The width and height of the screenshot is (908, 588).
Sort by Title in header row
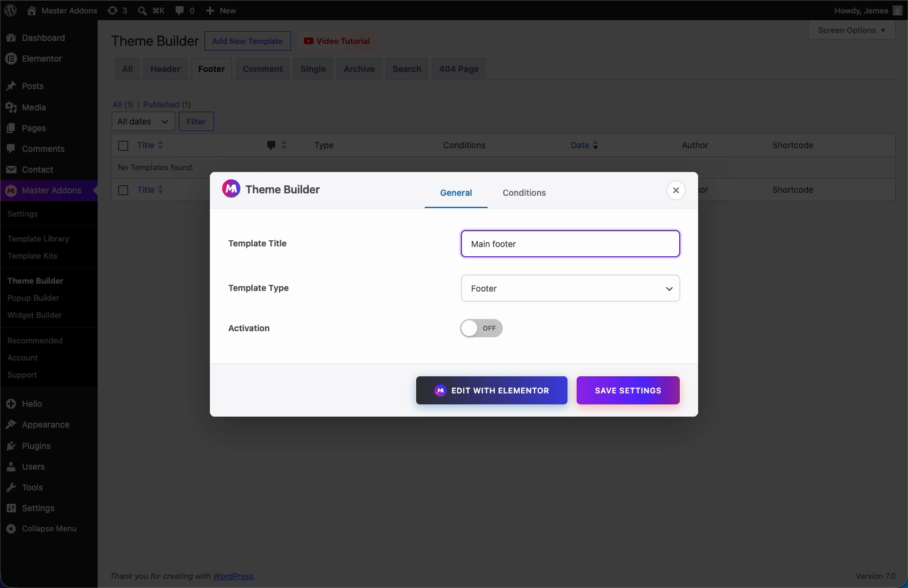150,145
